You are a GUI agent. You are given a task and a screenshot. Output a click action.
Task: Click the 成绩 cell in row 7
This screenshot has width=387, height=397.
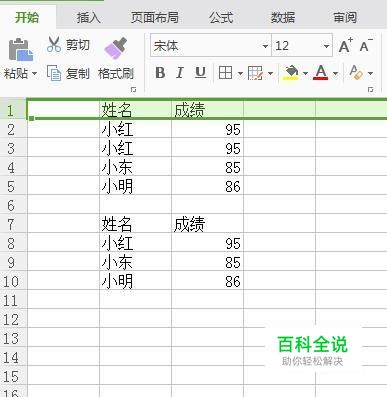click(207, 224)
